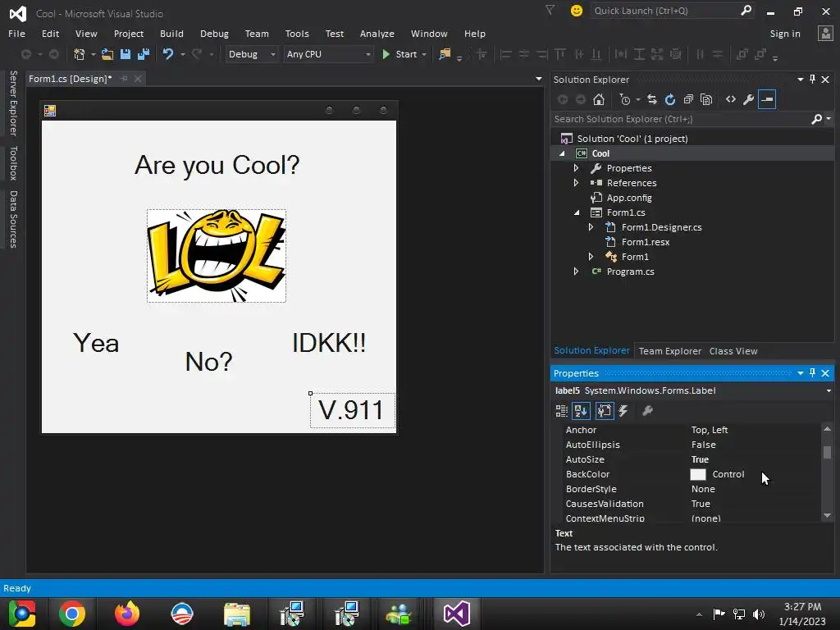The width and height of the screenshot is (840, 630).
Task: Toggle auto-hide pin on Properties panel
Action: [812, 373]
